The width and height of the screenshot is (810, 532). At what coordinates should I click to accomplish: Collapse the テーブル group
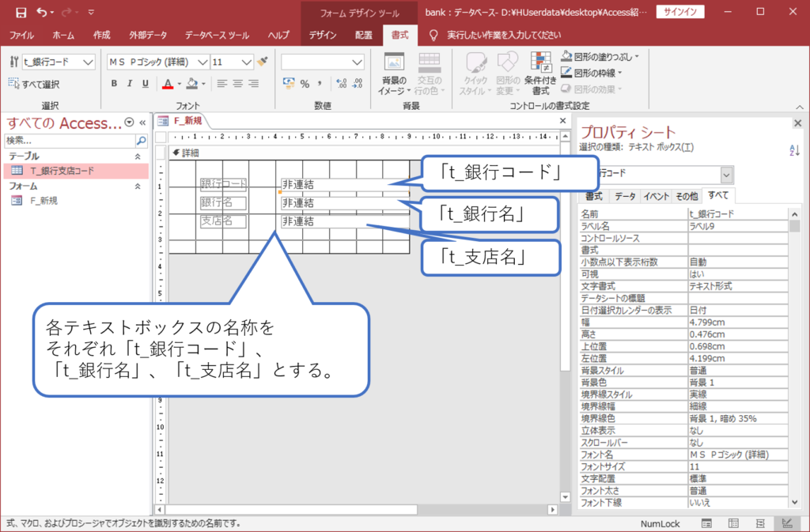pos(138,157)
